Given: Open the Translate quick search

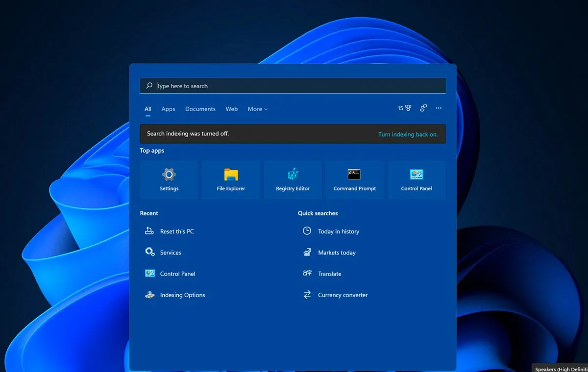Looking at the screenshot, I should click(x=329, y=274).
